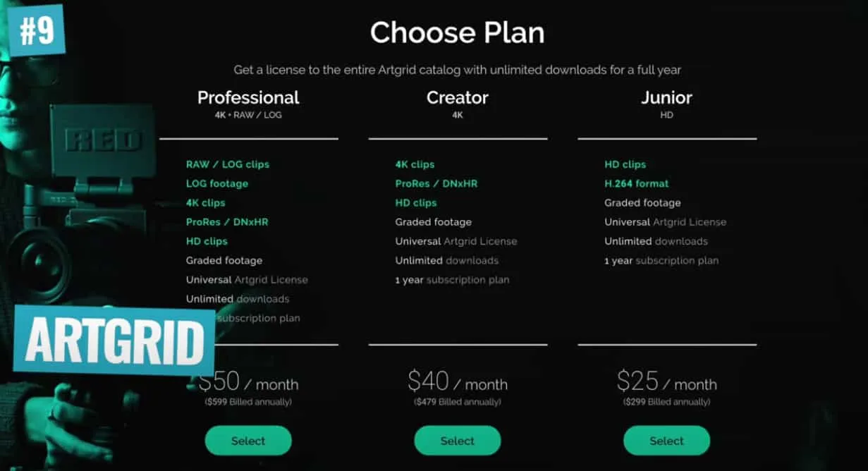Image resolution: width=868 pixels, height=471 pixels.
Task: Click Creator's ProRes / DNxHR feature
Action: tap(436, 183)
